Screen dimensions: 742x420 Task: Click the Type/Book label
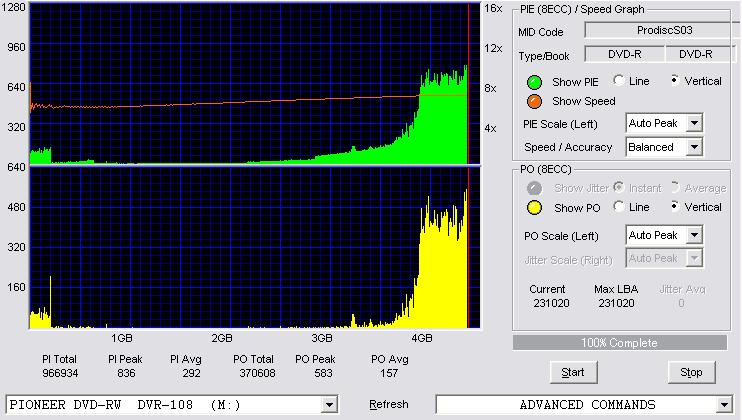coord(544,56)
